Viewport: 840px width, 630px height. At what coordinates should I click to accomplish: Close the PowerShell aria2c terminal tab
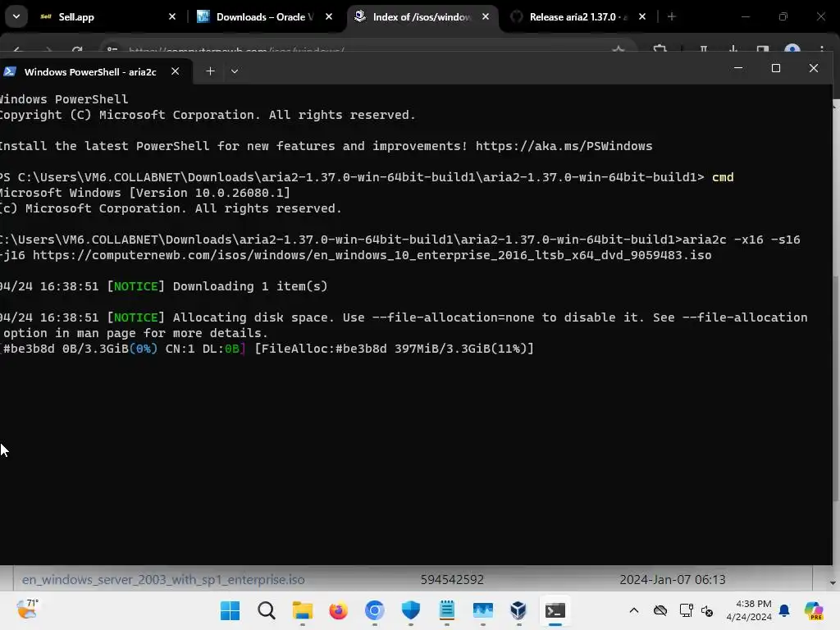[176, 71]
